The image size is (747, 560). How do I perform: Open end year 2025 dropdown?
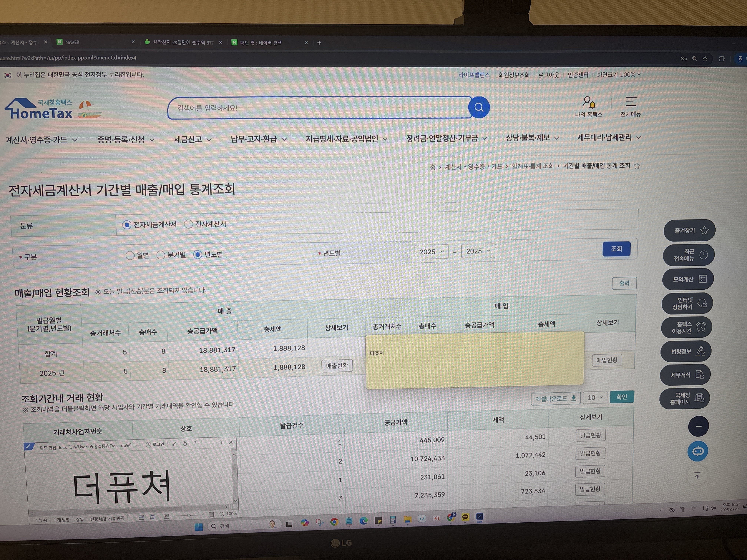(x=478, y=251)
